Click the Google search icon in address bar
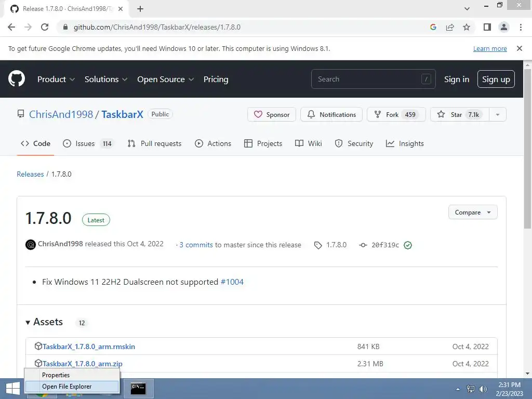The height and width of the screenshot is (399, 532). tap(433, 27)
